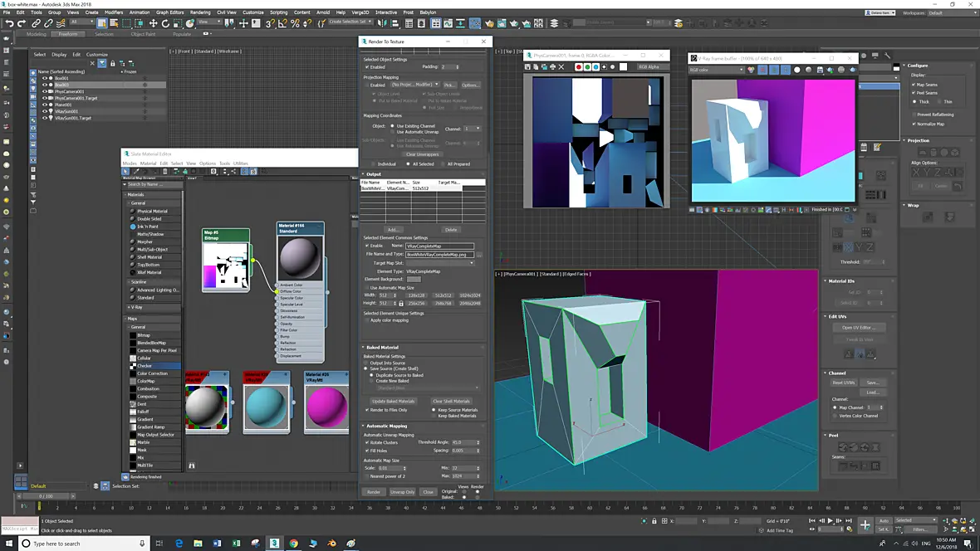Toggle the Normalize Map checkbox
This screenshot has width=980, height=551.
pyautogui.click(x=914, y=124)
